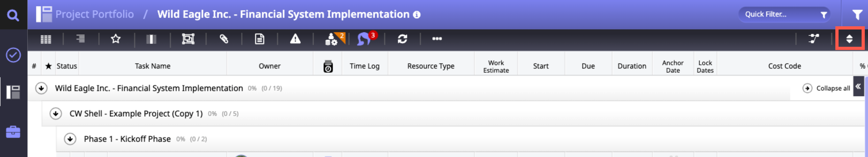This screenshot has height=157, width=868.
Task: Open the dependency diagram toolbar icon
Action: pos(813,39)
